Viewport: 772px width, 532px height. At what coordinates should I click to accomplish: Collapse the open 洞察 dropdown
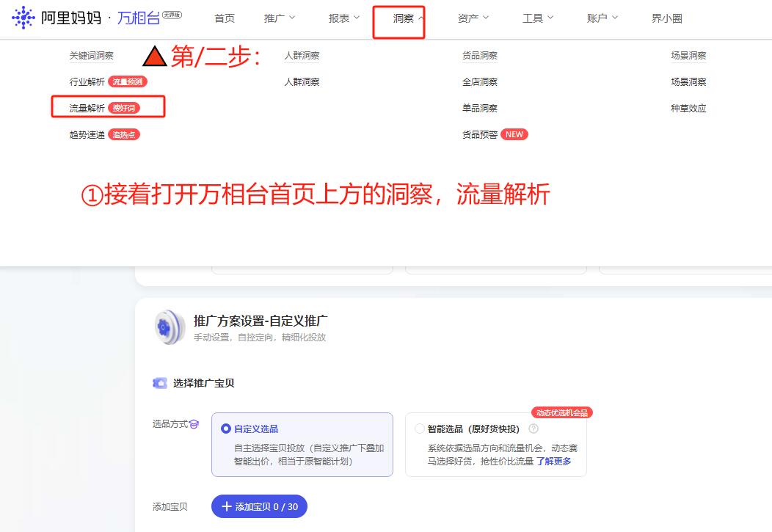408,18
